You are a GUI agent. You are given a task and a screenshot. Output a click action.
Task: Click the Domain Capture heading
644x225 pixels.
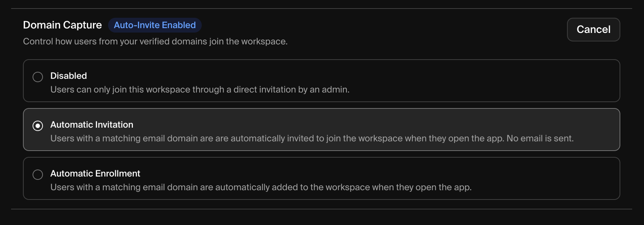click(x=62, y=25)
